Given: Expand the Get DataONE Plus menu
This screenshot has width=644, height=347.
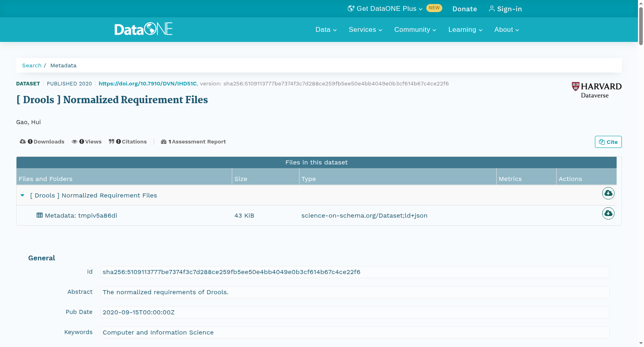Looking at the screenshot, I should pyautogui.click(x=386, y=8).
